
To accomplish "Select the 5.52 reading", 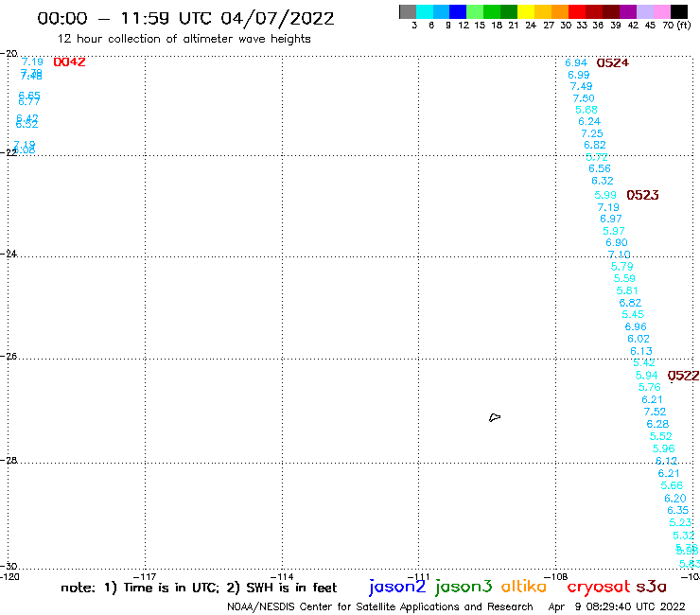I will 660,436.
